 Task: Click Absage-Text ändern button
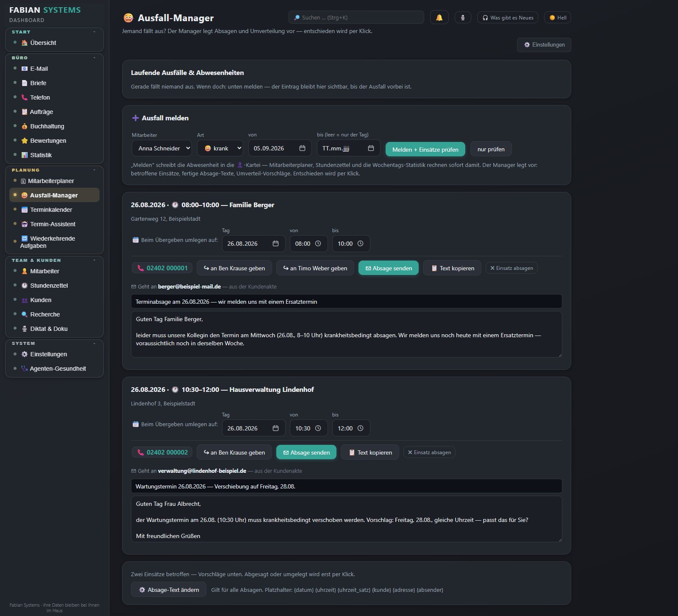click(169, 590)
